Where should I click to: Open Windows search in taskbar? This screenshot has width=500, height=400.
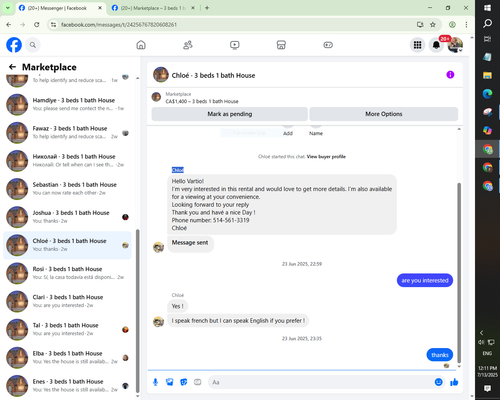coord(487,23)
